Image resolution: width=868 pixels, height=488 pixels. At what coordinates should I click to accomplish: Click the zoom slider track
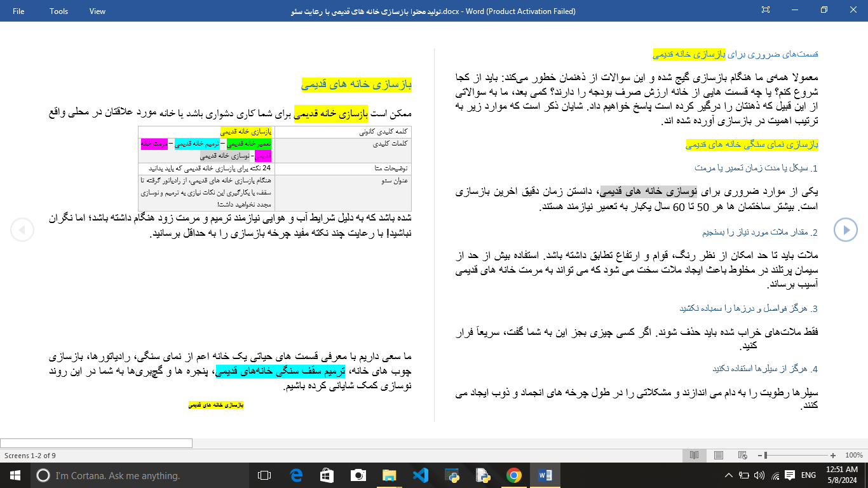click(x=796, y=455)
